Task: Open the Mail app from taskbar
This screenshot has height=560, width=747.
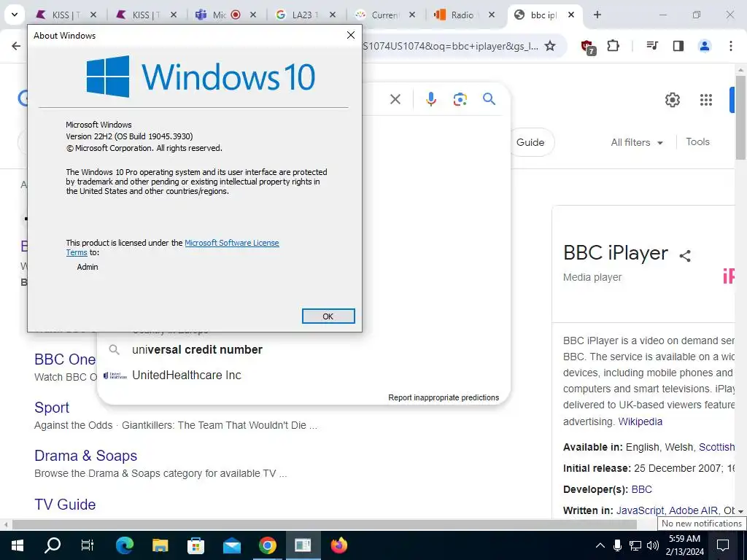Action: [x=231, y=545]
